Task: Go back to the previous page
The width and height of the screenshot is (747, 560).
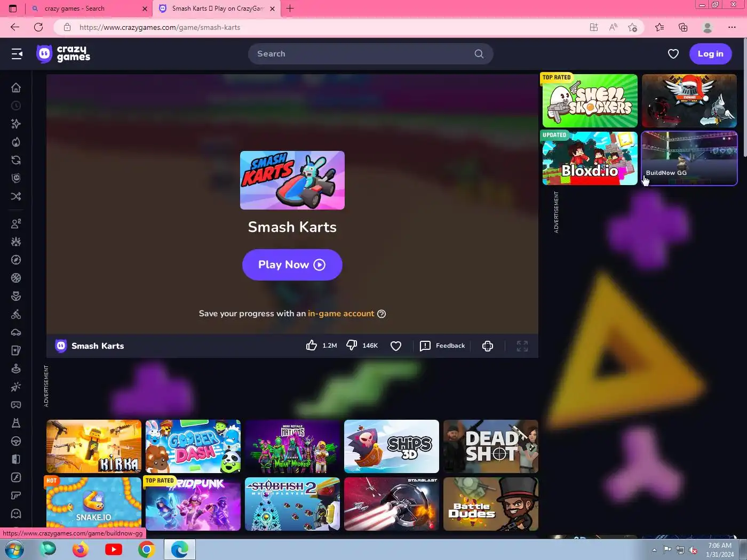Action: click(x=15, y=27)
